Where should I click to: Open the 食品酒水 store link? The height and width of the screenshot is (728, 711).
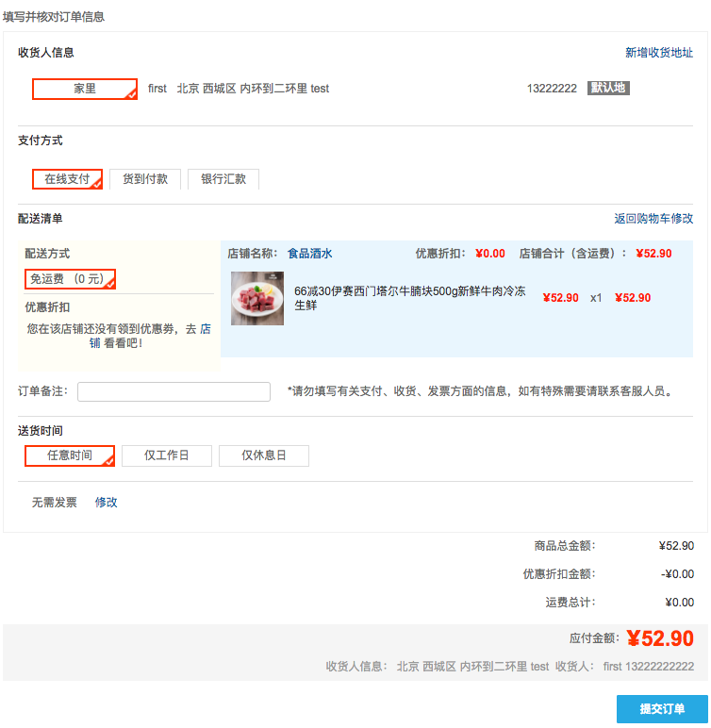pyautogui.click(x=309, y=254)
